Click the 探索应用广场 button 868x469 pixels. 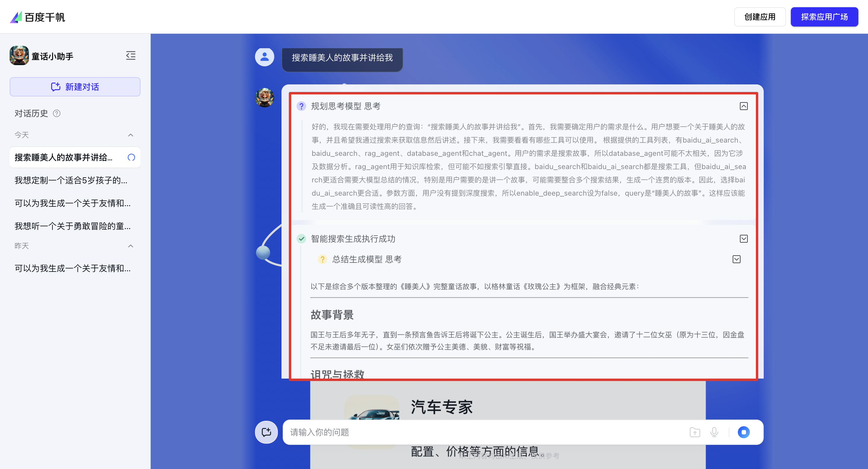824,17
